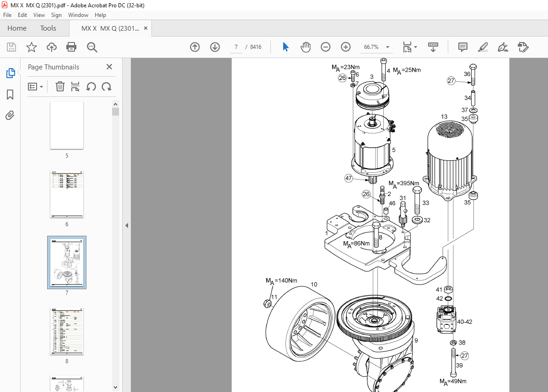Zoom in with the plus button
This screenshot has height=392, width=548.
(x=346, y=47)
